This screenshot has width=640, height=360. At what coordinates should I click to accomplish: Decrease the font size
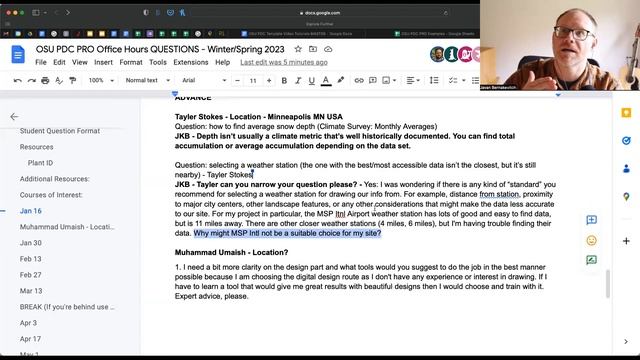237,80
